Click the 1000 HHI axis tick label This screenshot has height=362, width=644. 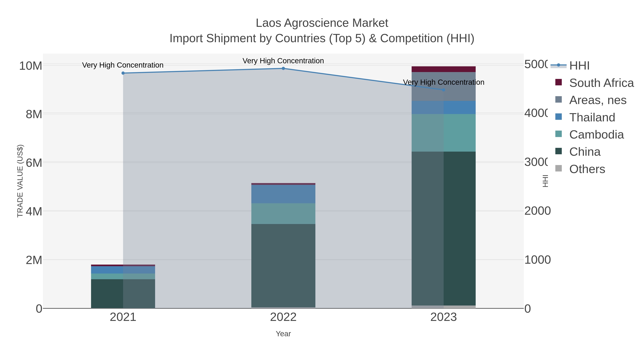538,260
